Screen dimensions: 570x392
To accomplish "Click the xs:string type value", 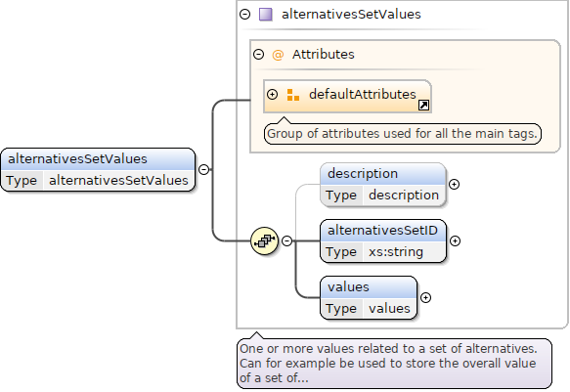I will 396,252.
